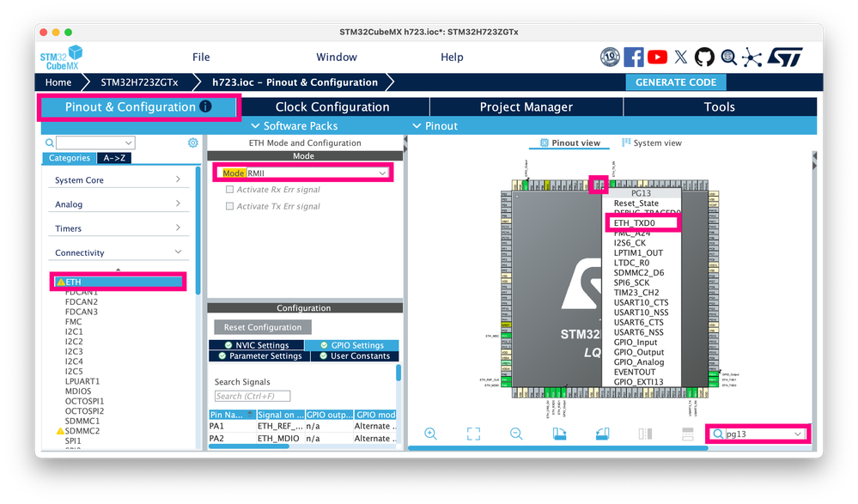This screenshot has width=858, height=504.
Task: Click the warning icon beside ETH
Action: click(x=61, y=282)
